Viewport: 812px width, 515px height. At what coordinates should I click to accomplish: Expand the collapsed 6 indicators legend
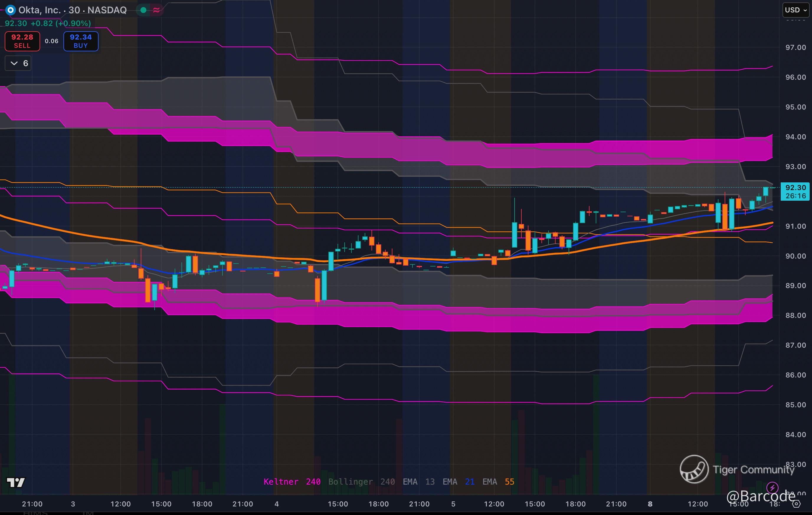pos(18,63)
